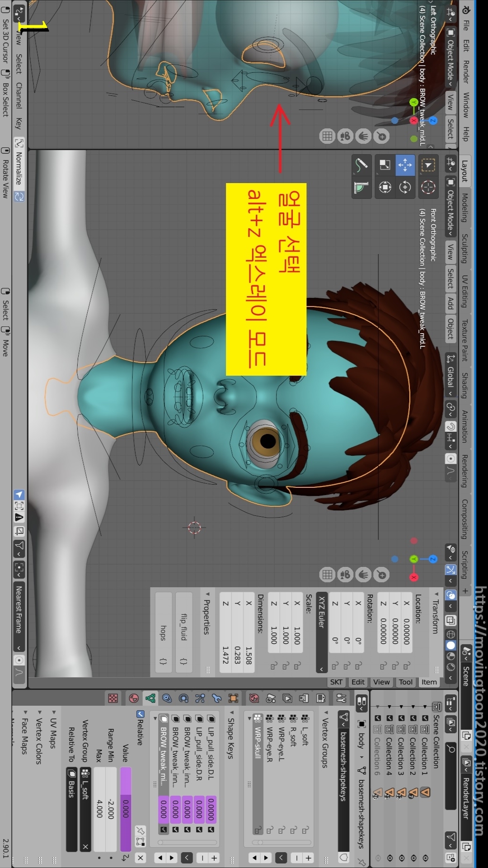Switch to the Shading workspace tab
Screen dimensions: 488x868
point(465,385)
